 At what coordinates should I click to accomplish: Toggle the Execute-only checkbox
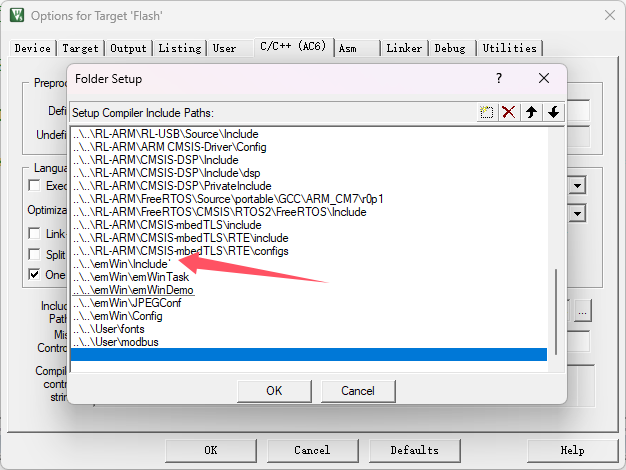pyautogui.click(x=34, y=186)
